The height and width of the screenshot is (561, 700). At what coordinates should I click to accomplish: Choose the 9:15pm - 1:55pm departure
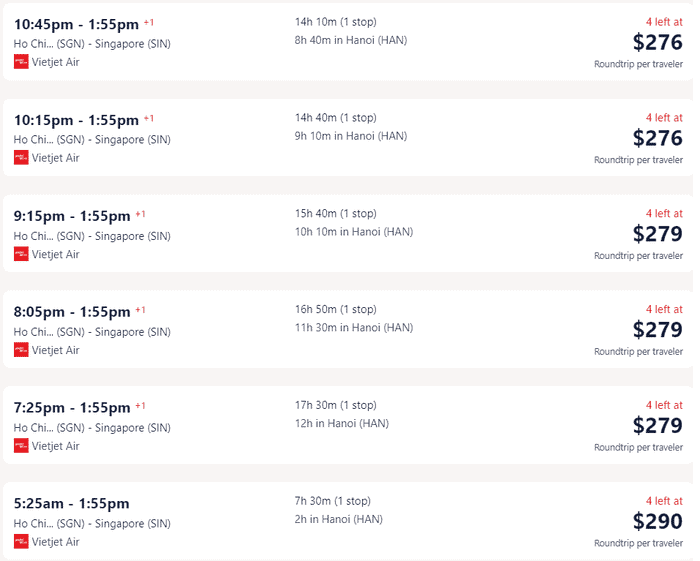72,216
